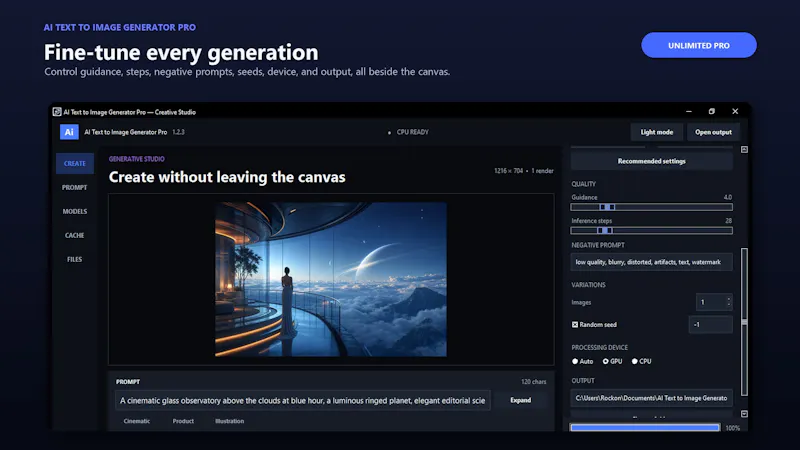
Task: Click the negative prompt field
Action: point(652,262)
